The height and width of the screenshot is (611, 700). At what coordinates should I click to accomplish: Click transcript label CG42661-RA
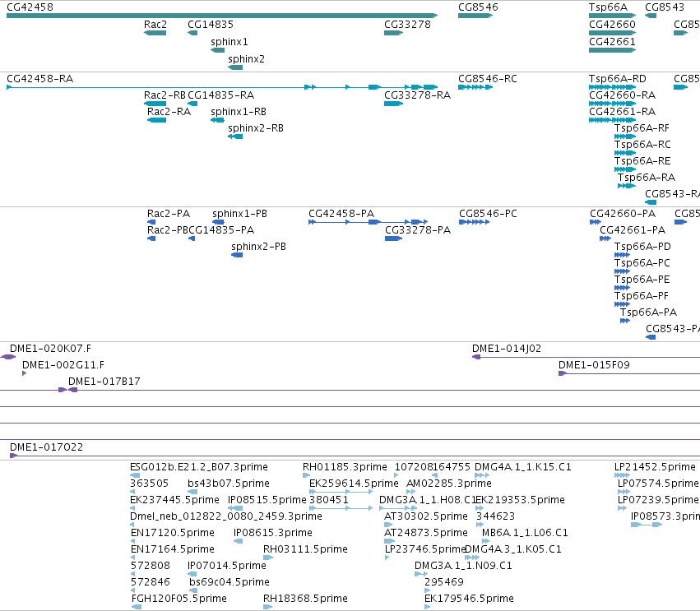[622, 112]
